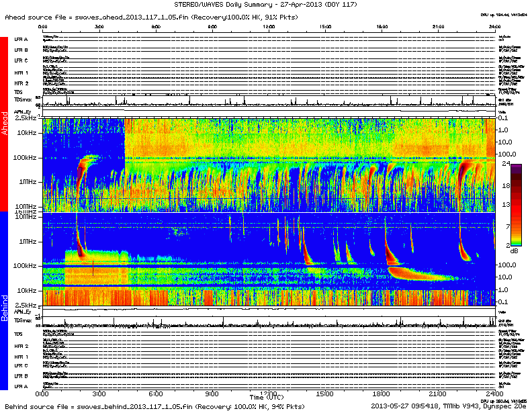The image size is (532, 411).
Task: Select the LFR A row label at top
Action: click(x=21, y=40)
